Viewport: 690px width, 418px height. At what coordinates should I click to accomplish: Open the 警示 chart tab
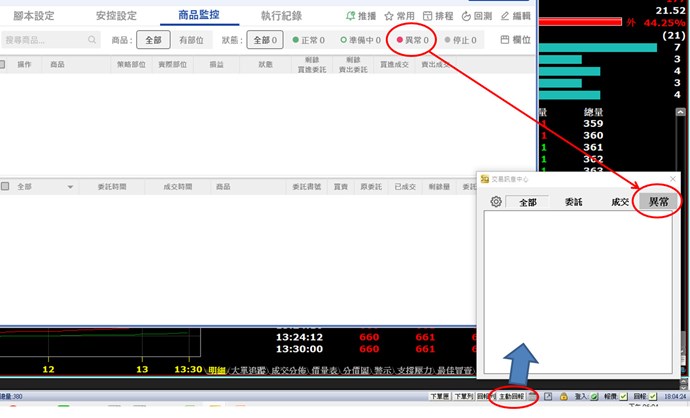click(x=382, y=370)
